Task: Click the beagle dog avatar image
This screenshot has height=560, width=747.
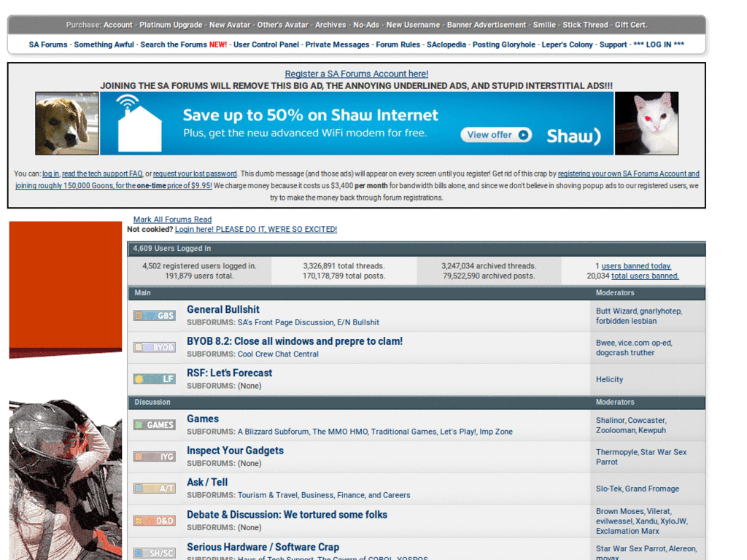Action: (66, 123)
